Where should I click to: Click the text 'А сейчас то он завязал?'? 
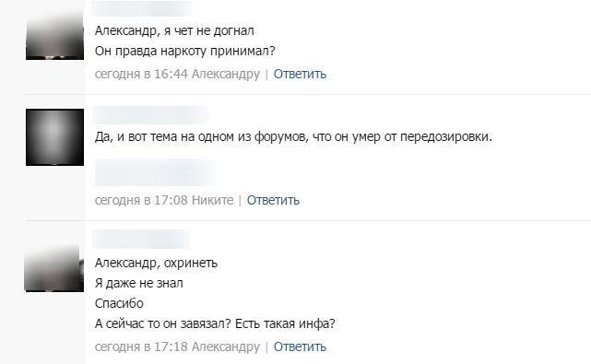coord(163,323)
